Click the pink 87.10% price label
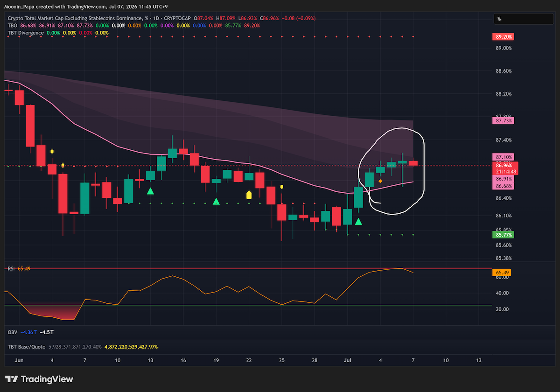The width and height of the screenshot is (560, 392). click(x=503, y=157)
